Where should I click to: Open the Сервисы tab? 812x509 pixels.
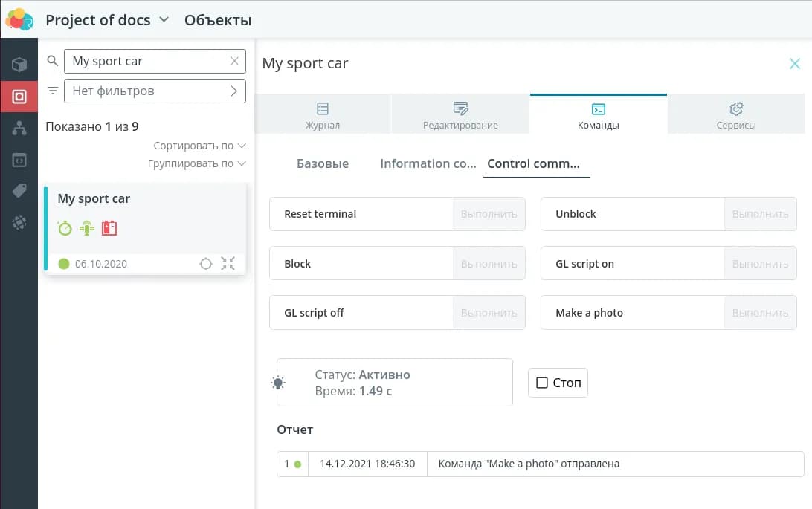tap(736, 115)
